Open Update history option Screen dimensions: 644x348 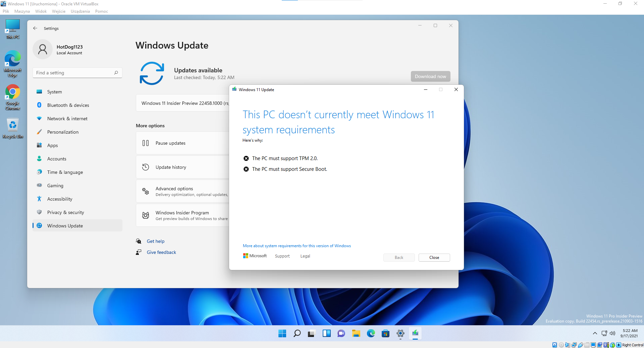tap(182, 167)
